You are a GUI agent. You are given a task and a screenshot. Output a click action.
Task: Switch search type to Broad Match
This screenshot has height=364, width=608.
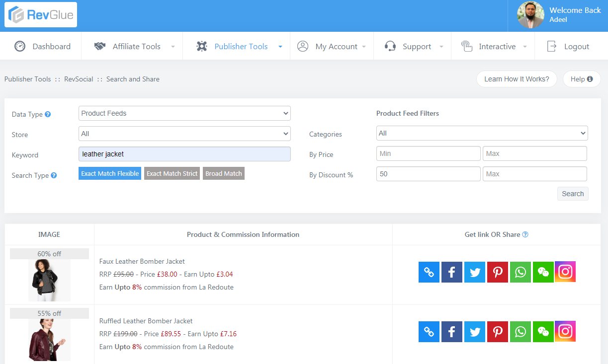point(223,173)
